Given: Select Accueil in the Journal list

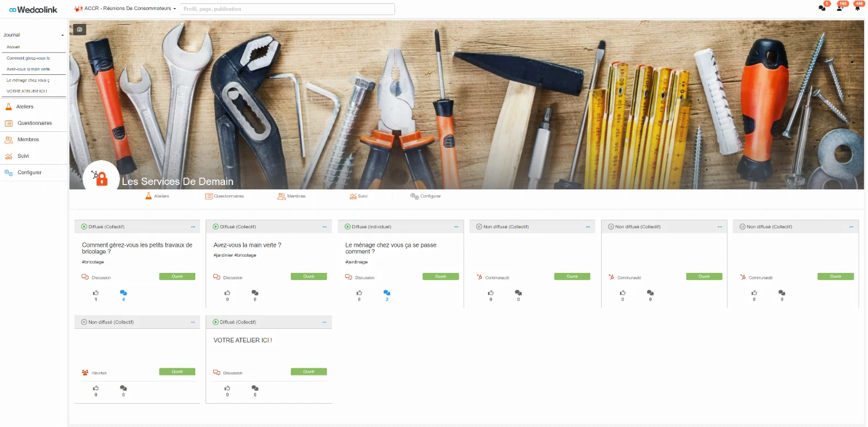Looking at the screenshot, I should click(x=13, y=47).
